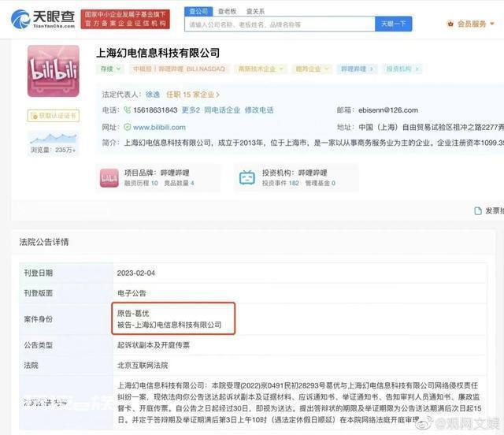Click the bilibili company logo image
Screen dimensions: 504x435
[x=54, y=71]
